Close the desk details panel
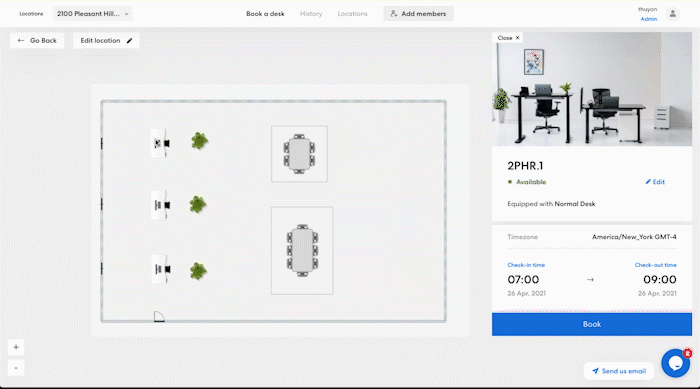Viewport: 700px width, 389px height. click(x=508, y=38)
